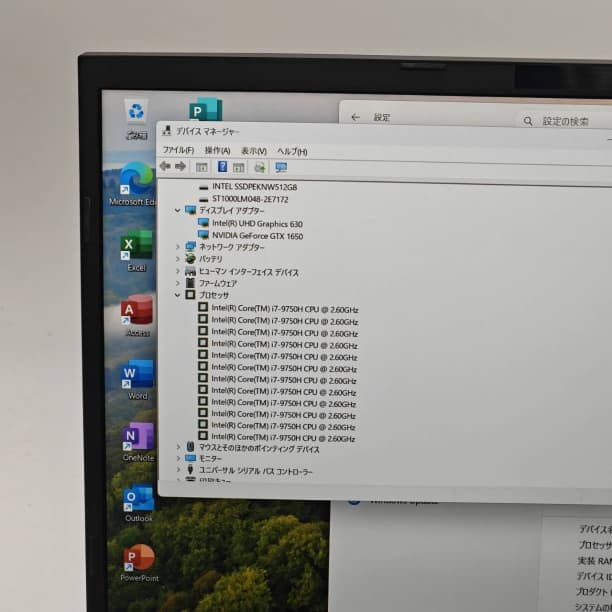Collapse the ディスプレイ アダプター category
The height and width of the screenshot is (612, 612).
tap(178, 210)
